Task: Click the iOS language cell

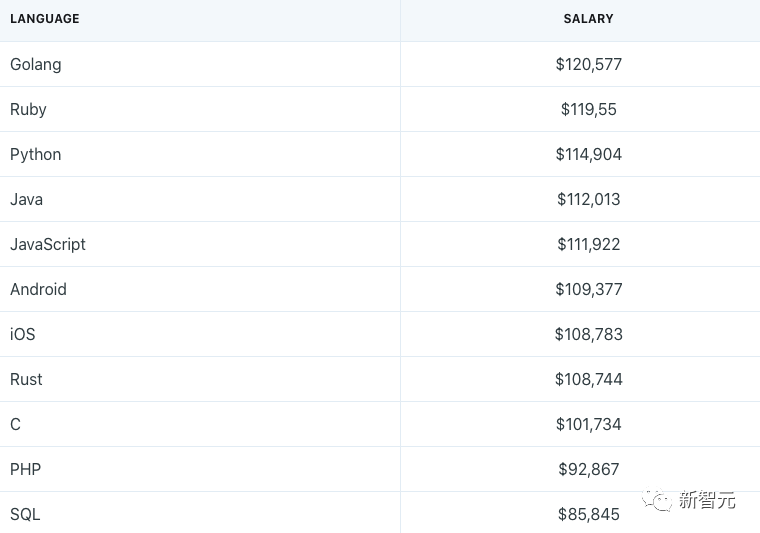Action: click(x=23, y=334)
